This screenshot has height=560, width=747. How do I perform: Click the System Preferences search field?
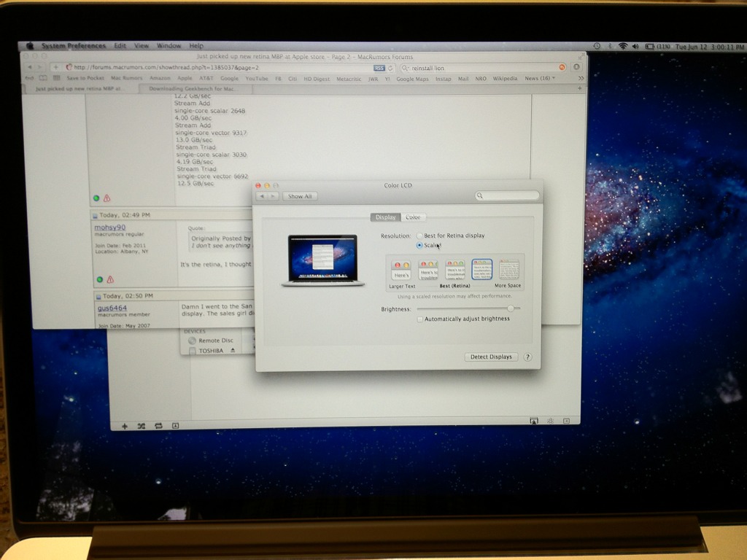[508, 195]
